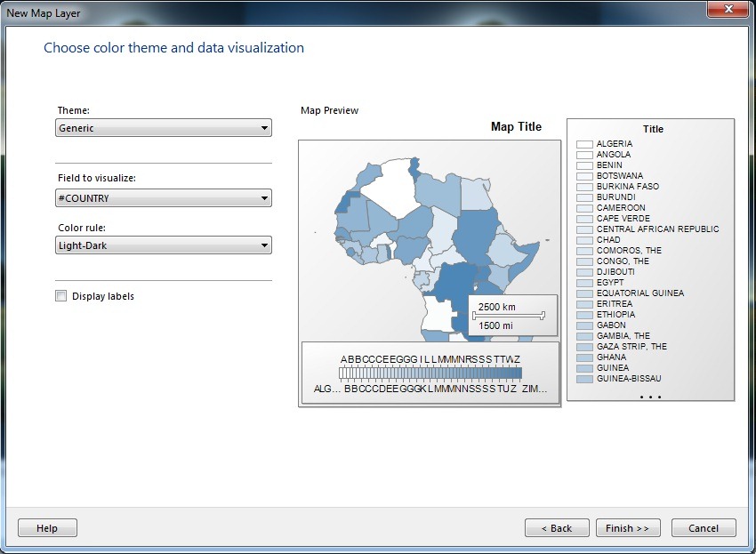The image size is (756, 554).
Task: Select BOTSWANA in the legend list
Action: [620, 175]
